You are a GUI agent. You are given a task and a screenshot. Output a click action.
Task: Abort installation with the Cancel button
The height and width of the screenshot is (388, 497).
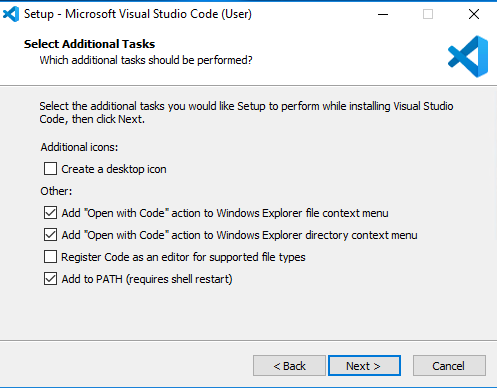449,366
